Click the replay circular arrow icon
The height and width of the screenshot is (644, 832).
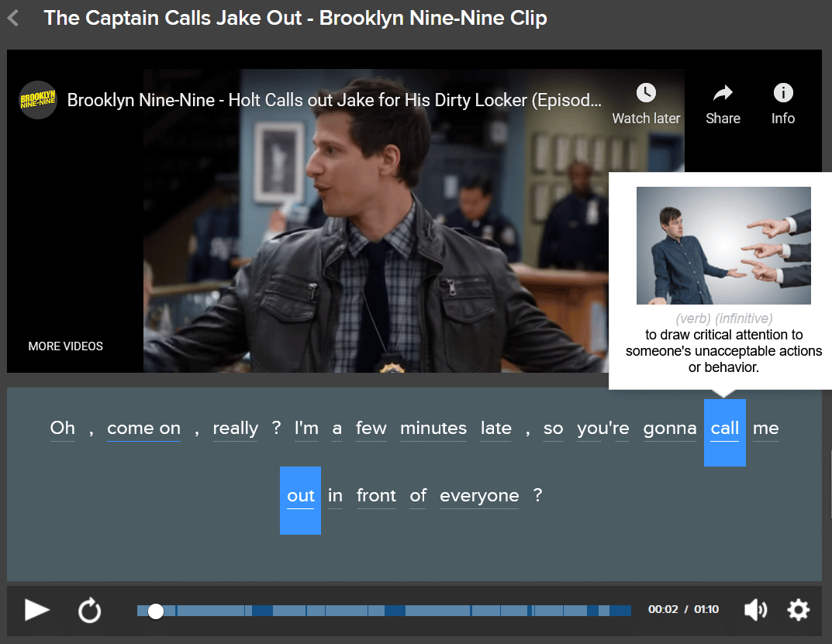pos(90,610)
